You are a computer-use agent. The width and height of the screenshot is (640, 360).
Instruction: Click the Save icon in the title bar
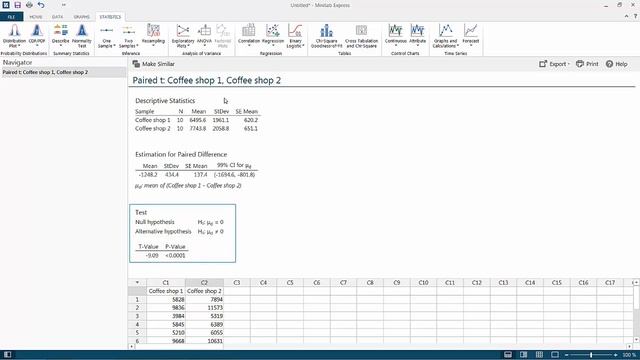(x=17, y=5)
